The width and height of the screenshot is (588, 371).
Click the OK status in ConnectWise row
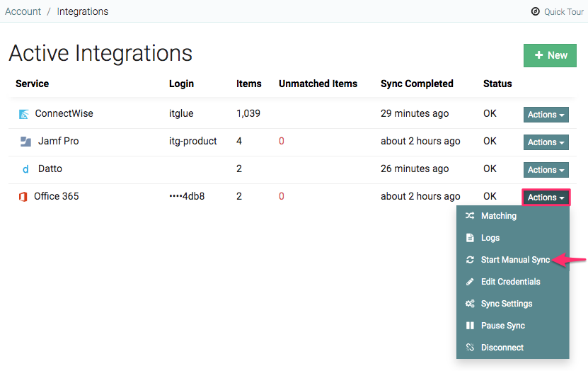[490, 113]
